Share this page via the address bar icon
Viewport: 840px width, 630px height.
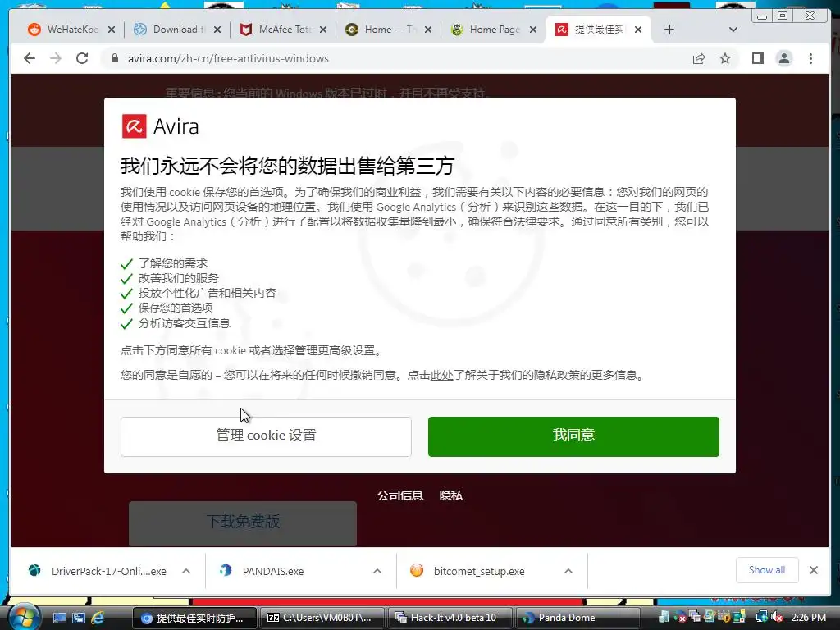(x=699, y=58)
